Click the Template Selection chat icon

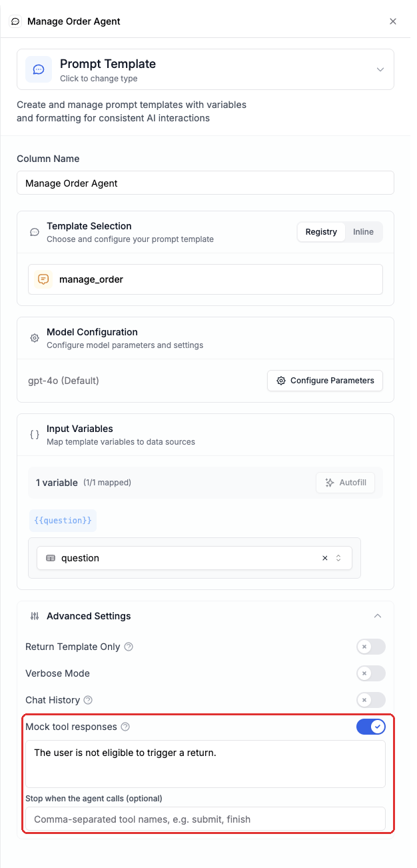(35, 232)
